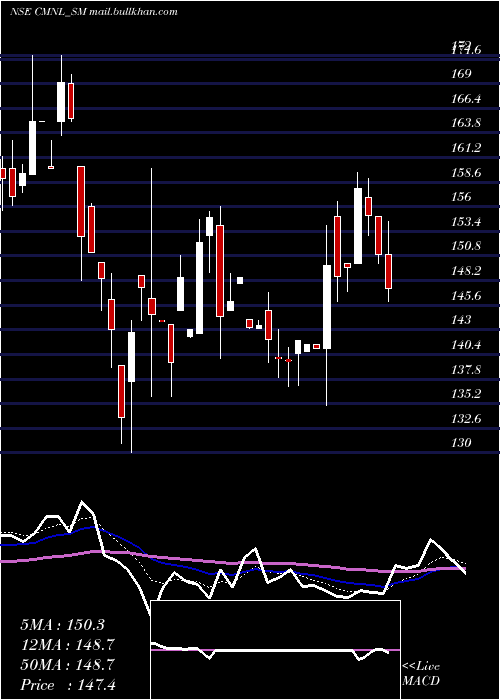Click the 50MA : 148.7 readout
This screenshot has width=500, height=700.
click(x=67, y=665)
